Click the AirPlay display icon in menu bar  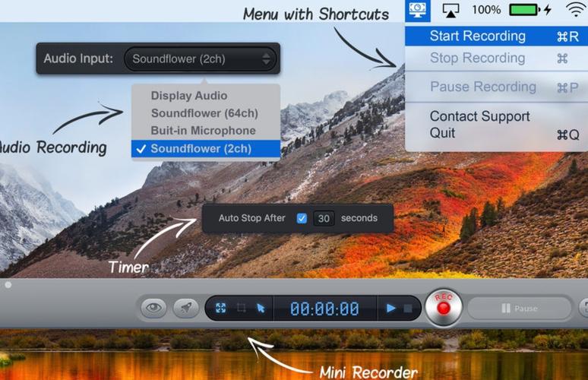450,11
